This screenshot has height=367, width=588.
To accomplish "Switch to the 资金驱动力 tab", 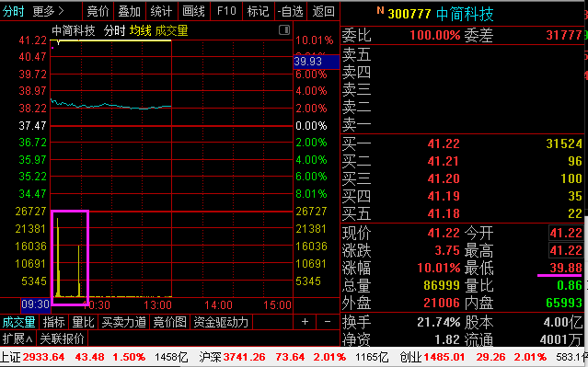I will point(221,322).
